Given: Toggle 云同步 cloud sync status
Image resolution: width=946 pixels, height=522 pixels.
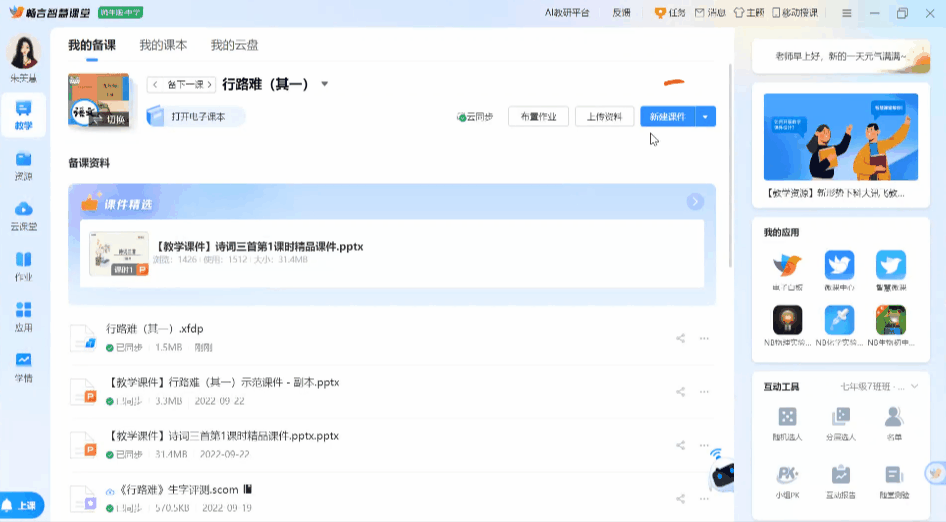Looking at the screenshot, I should point(475,117).
